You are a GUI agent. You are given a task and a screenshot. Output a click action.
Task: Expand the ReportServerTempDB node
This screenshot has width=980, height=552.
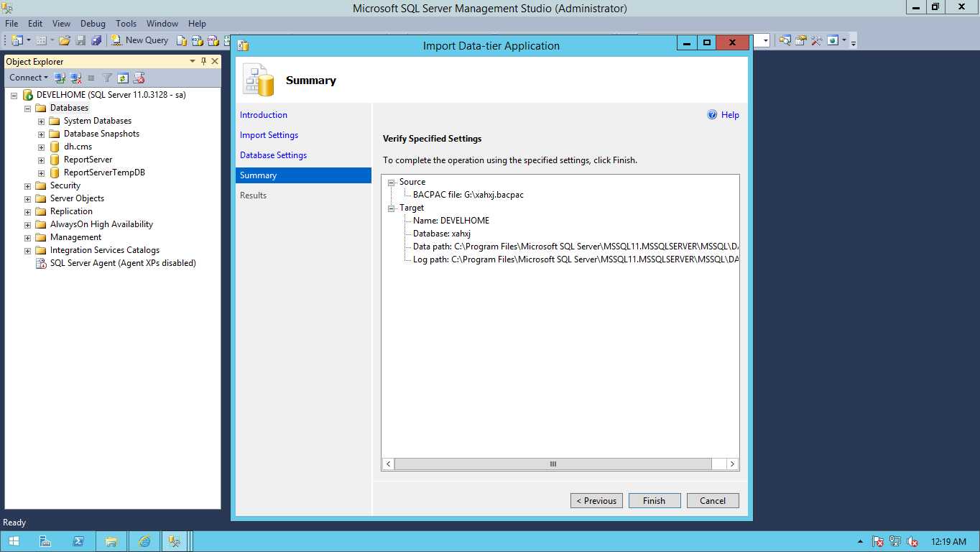[41, 172]
